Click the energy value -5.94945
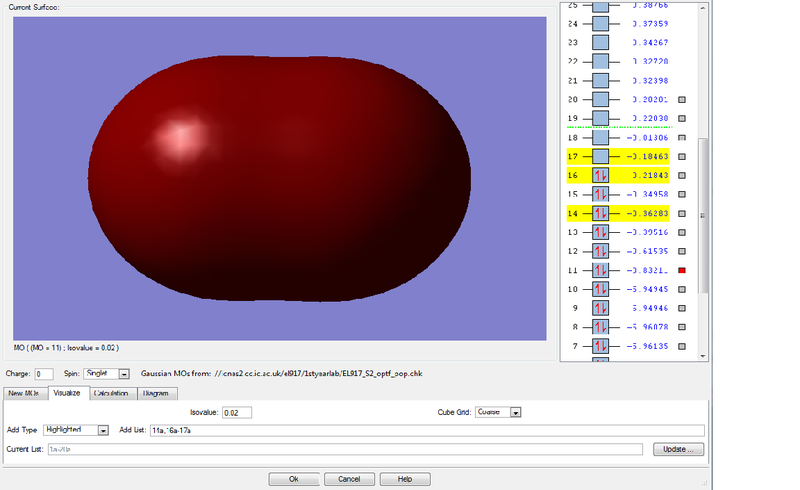 (647, 289)
